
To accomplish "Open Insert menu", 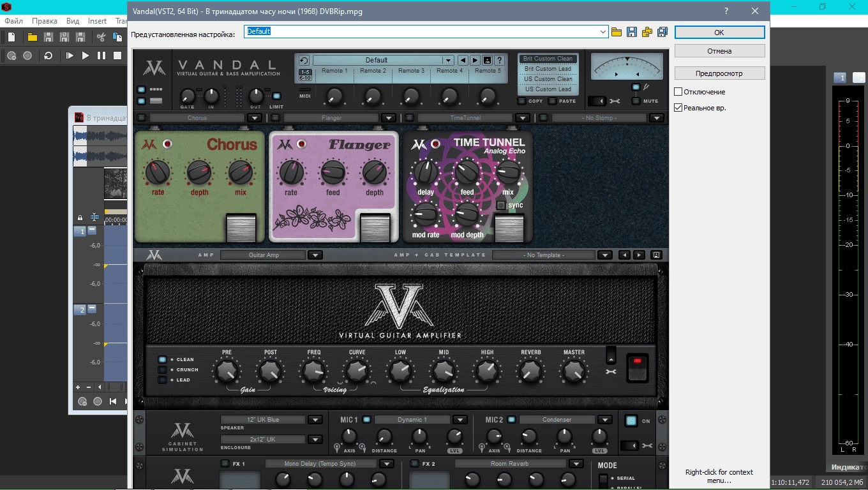I will tap(98, 21).
